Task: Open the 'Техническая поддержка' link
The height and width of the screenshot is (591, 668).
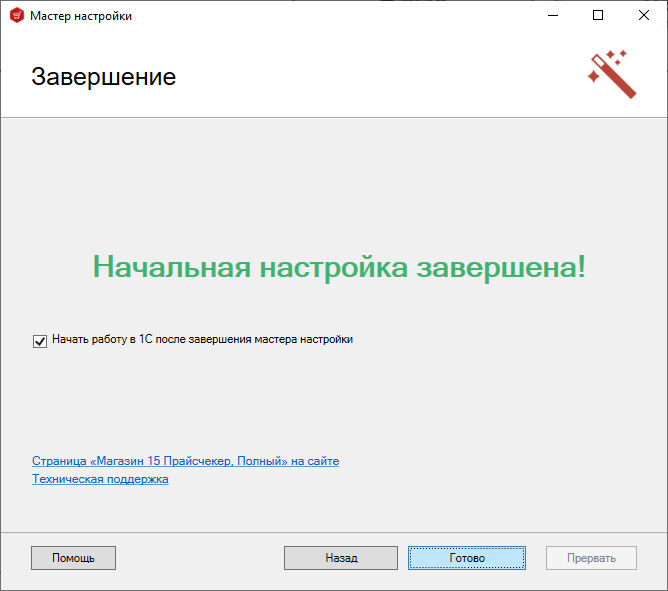Action: tap(100, 479)
